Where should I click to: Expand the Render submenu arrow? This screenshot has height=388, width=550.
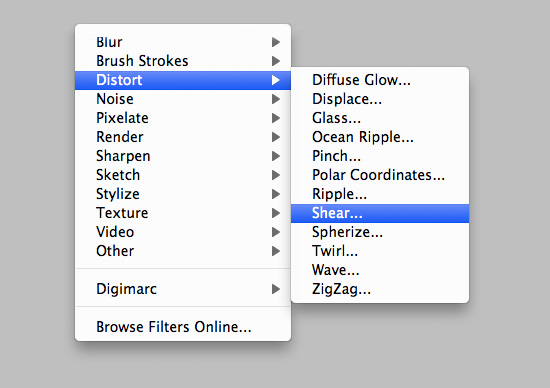(276, 137)
